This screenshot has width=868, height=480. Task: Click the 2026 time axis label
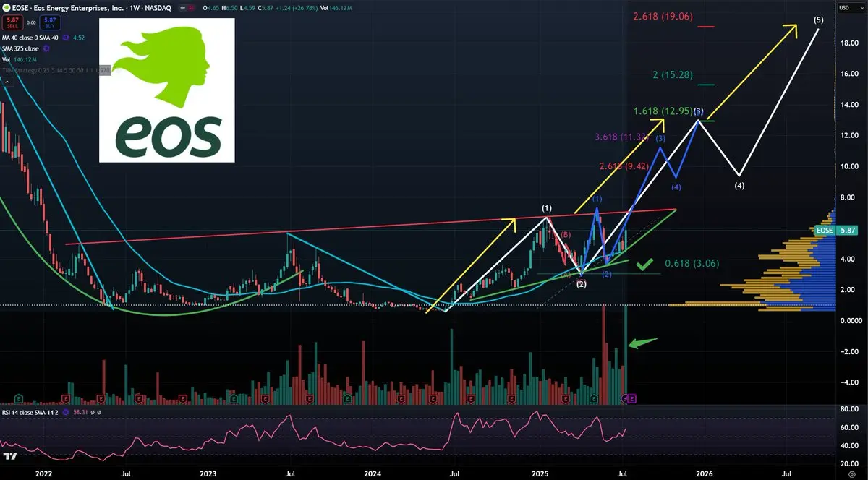[704, 474]
